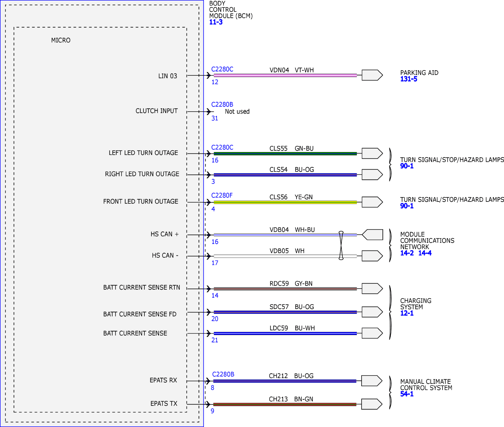Click the off-page arrow on LDC59 wire
This screenshot has height=427, width=504.
tap(372, 333)
